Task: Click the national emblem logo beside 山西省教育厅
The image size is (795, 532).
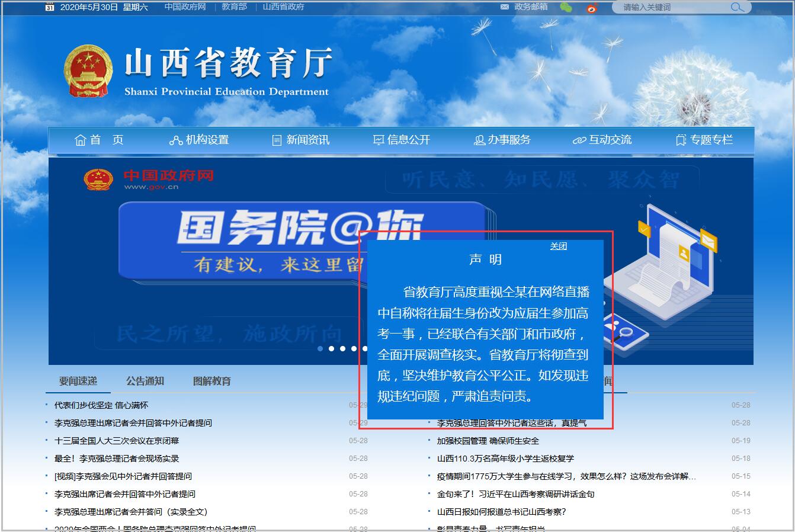Action: (x=88, y=70)
